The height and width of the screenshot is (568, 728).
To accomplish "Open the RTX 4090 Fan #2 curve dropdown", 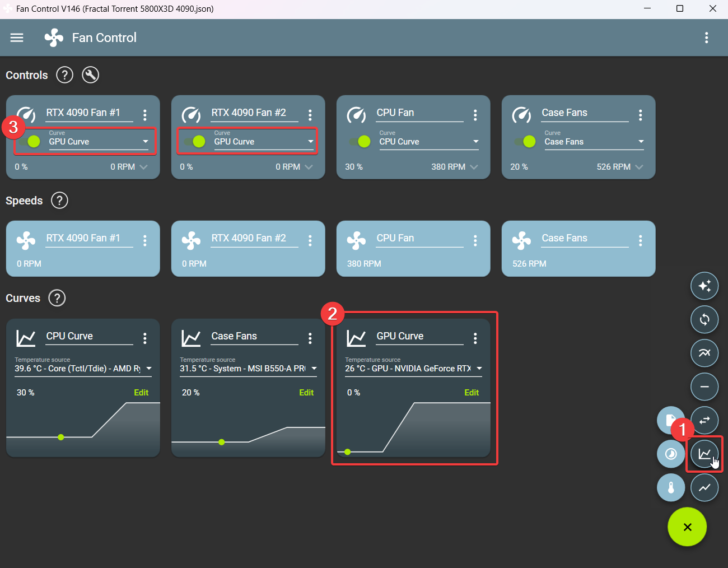I will tap(264, 142).
